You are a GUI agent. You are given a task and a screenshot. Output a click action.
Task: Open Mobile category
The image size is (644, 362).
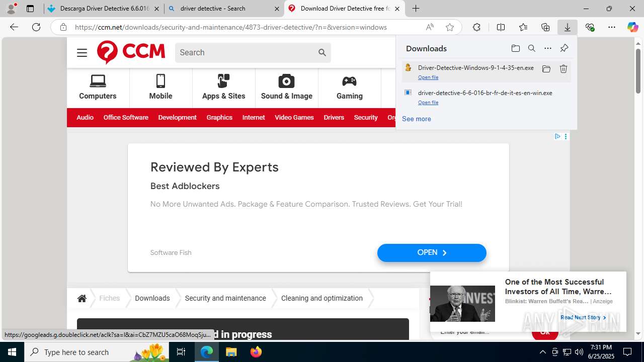point(160,87)
